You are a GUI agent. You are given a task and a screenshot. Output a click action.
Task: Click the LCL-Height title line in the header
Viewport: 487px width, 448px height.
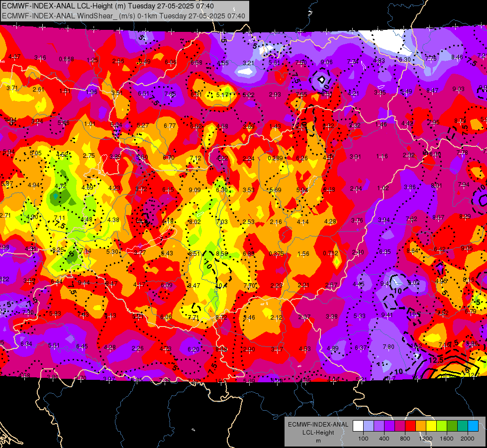click(108, 6)
